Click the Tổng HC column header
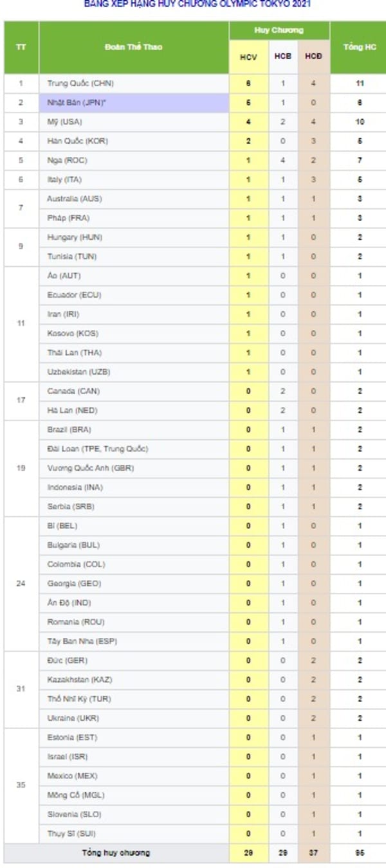Image resolution: width=386 pixels, height=868 pixels. click(360, 47)
